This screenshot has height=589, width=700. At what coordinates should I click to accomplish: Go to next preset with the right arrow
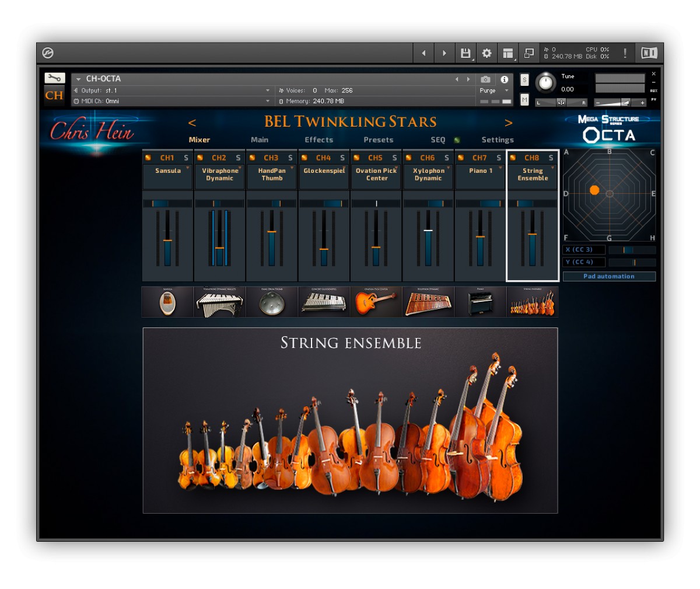click(x=509, y=123)
